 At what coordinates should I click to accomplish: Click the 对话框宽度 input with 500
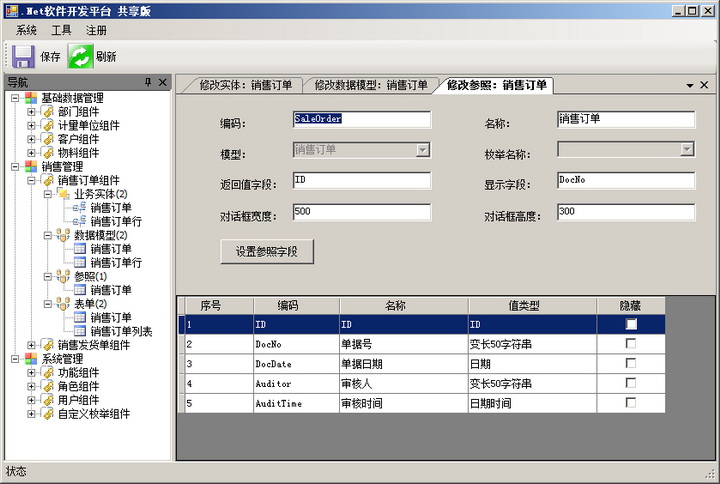[x=362, y=212]
